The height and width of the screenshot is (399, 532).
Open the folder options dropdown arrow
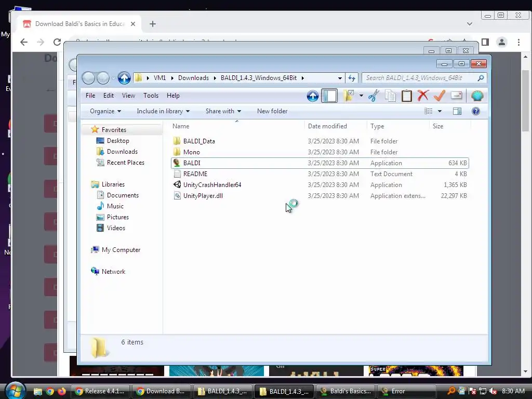coord(361,96)
